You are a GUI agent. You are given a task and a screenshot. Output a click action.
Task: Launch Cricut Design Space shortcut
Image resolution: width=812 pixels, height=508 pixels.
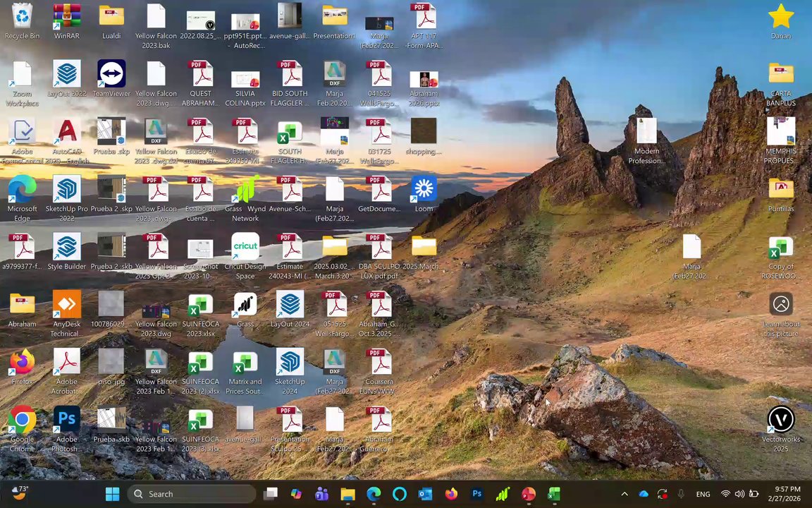245,256
